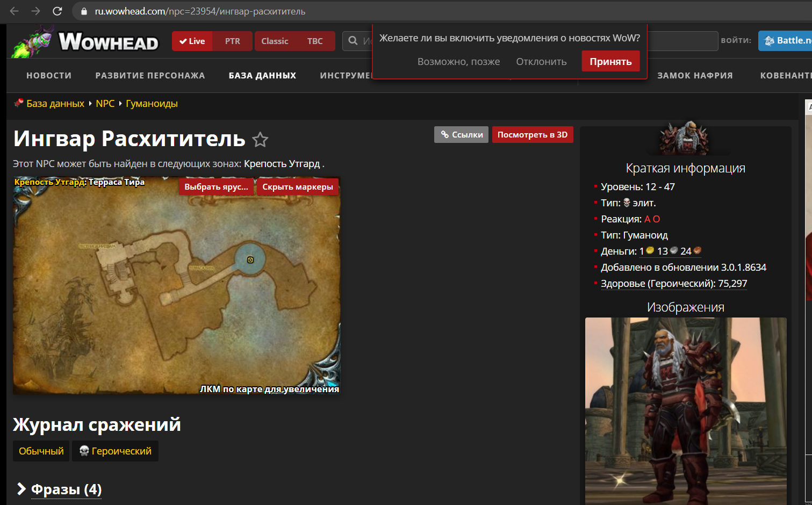Click the Alliance reaction letter A
812x505 pixels.
point(648,219)
